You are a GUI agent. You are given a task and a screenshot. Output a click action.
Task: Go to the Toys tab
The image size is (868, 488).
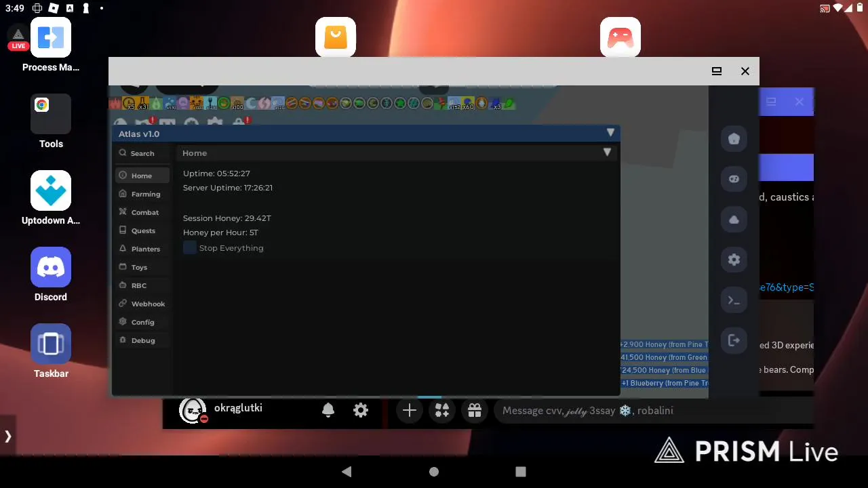pyautogui.click(x=142, y=267)
